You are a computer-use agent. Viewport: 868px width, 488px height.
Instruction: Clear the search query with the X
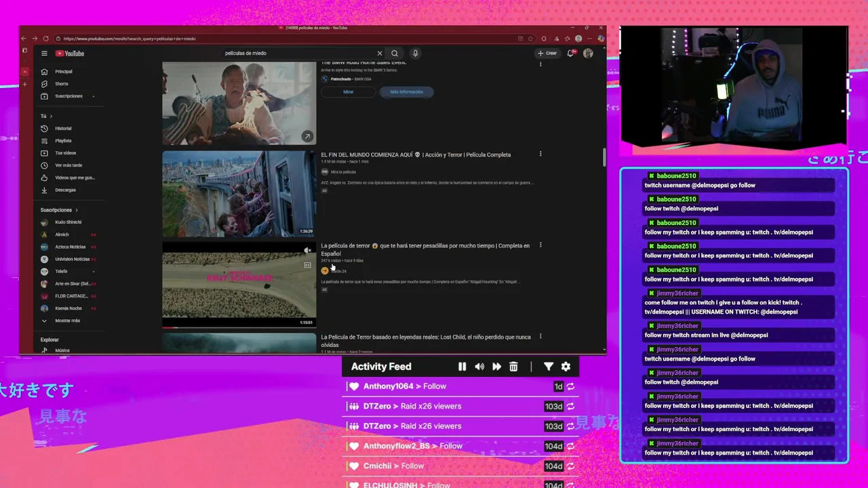(380, 53)
